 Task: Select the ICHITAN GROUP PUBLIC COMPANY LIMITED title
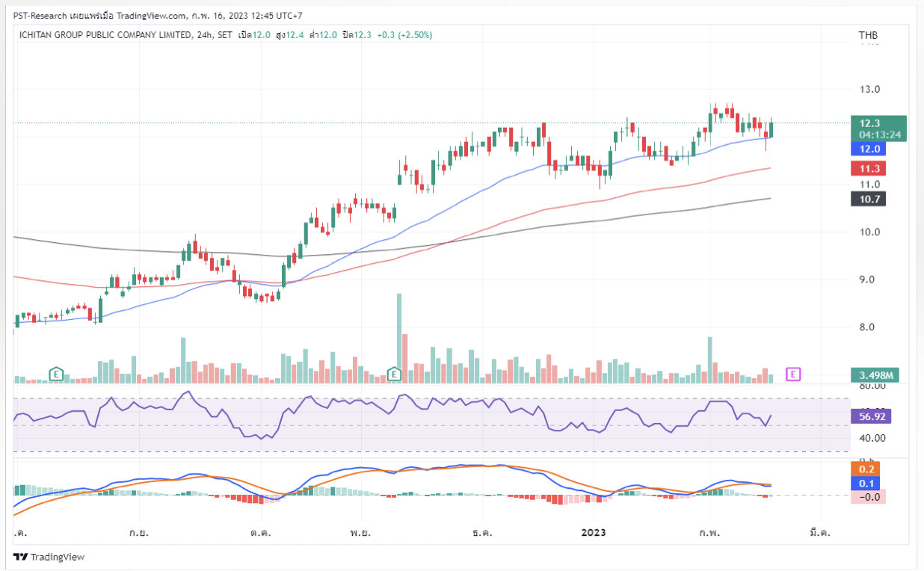(104, 35)
